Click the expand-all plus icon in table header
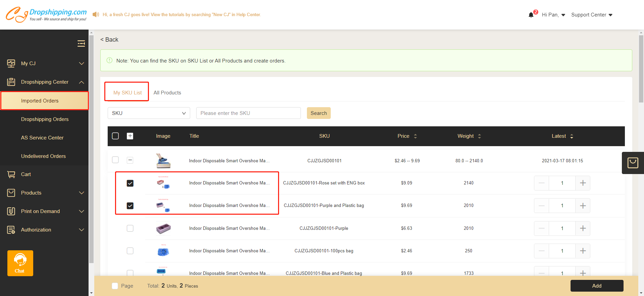 (x=130, y=136)
